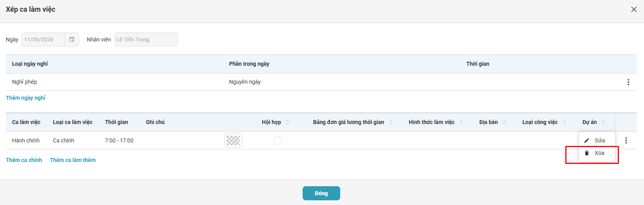
Task: Click the Thời gian header in leave table
Action: [478, 64]
